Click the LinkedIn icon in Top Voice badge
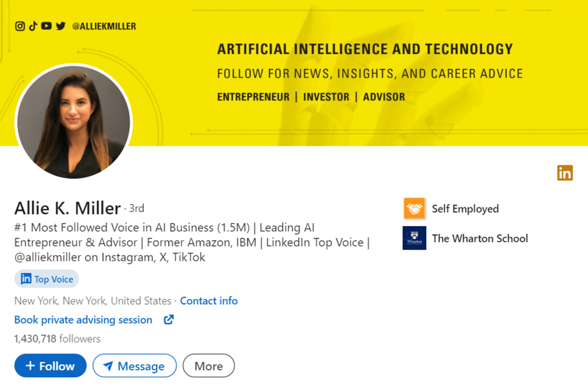Screen dimensions: 588x391 click(26, 279)
